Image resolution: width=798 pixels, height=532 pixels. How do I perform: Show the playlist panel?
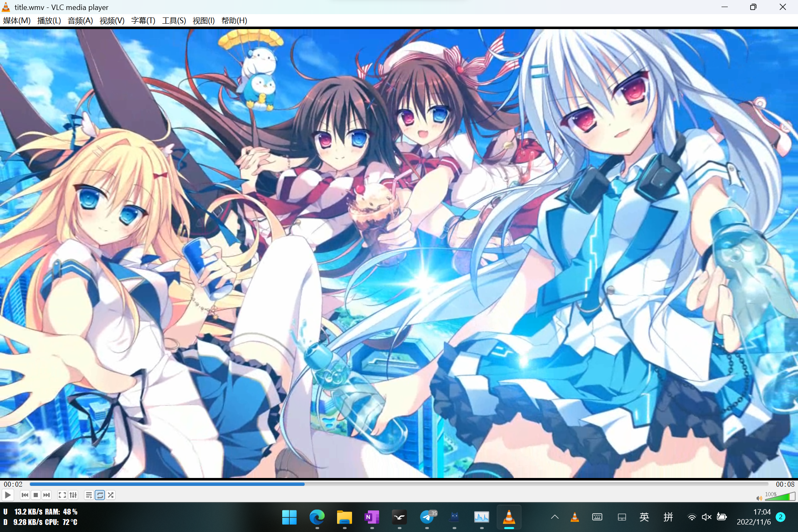(x=89, y=495)
